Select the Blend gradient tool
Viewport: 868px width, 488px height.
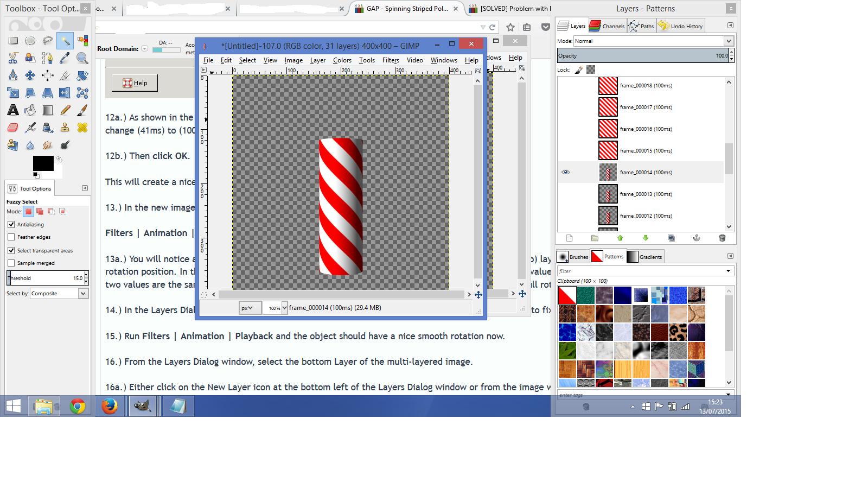(48, 110)
